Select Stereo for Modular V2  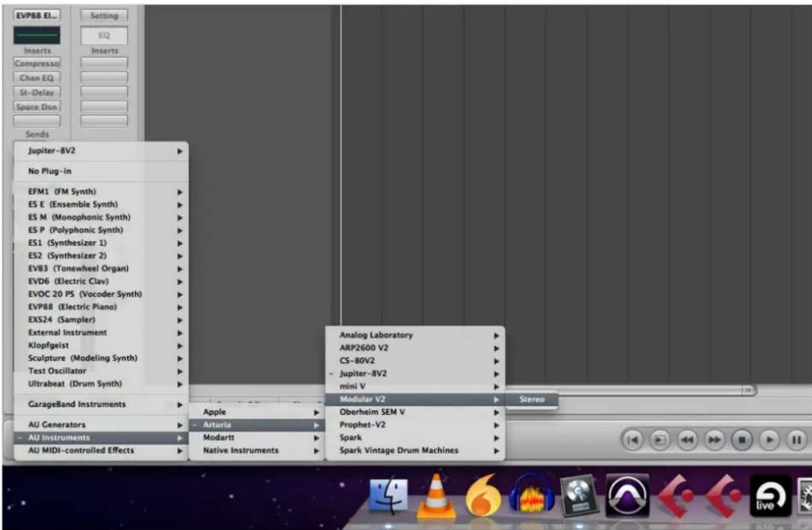pyautogui.click(x=532, y=399)
